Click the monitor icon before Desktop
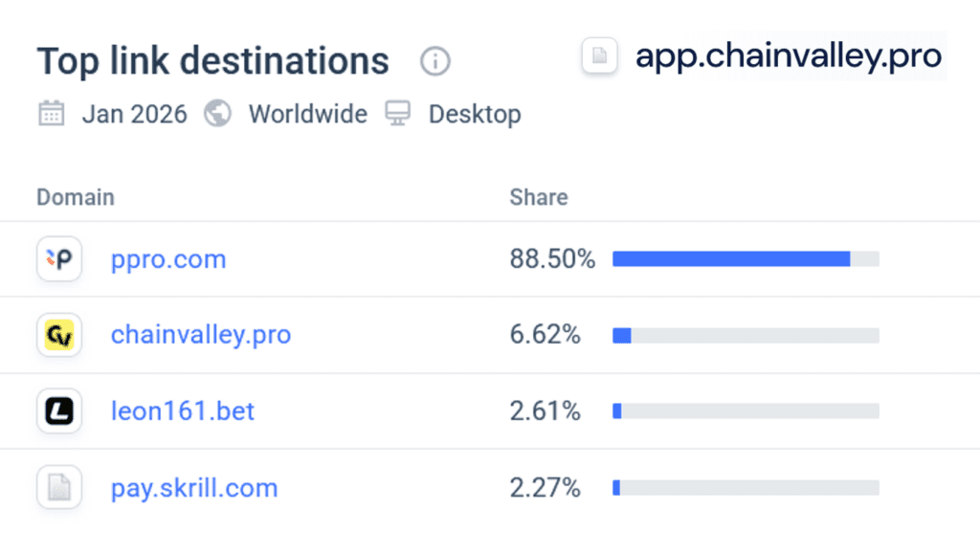 coord(396,113)
